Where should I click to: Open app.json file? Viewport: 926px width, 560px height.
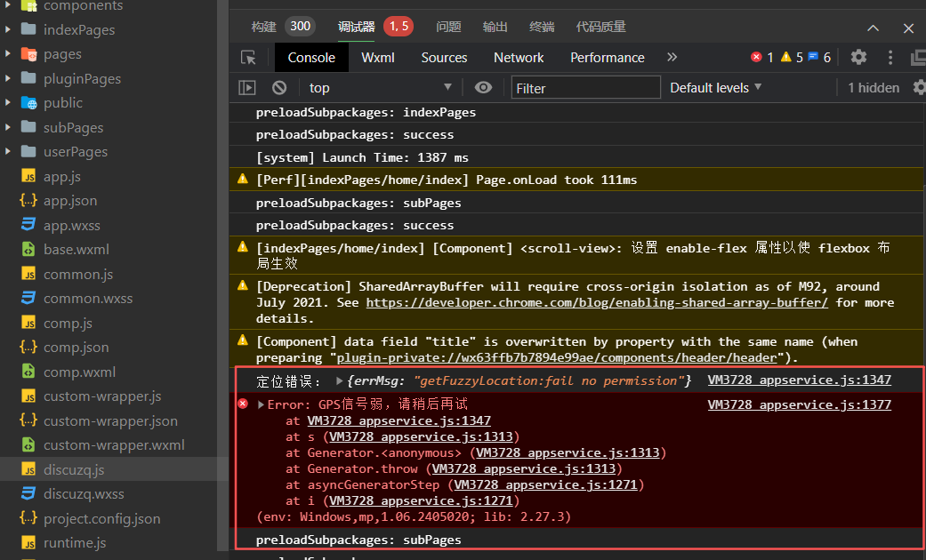pos(69,201)
